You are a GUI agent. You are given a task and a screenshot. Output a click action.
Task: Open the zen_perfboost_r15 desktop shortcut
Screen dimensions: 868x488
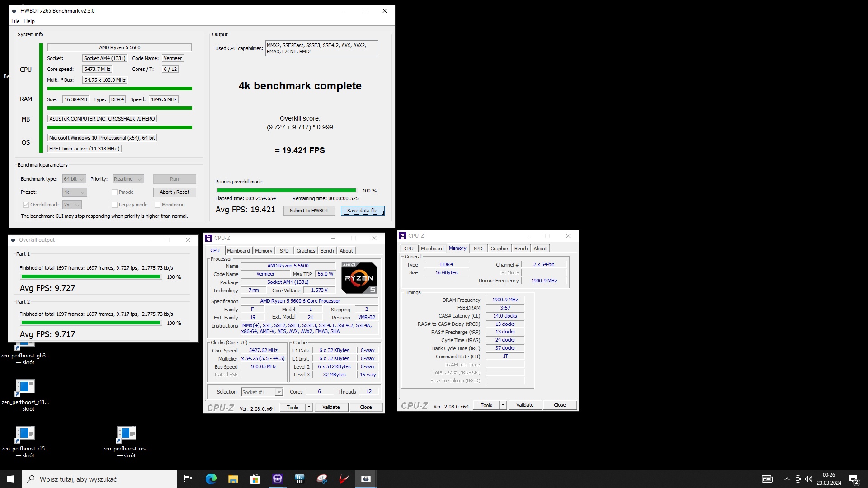click(25, 441)
